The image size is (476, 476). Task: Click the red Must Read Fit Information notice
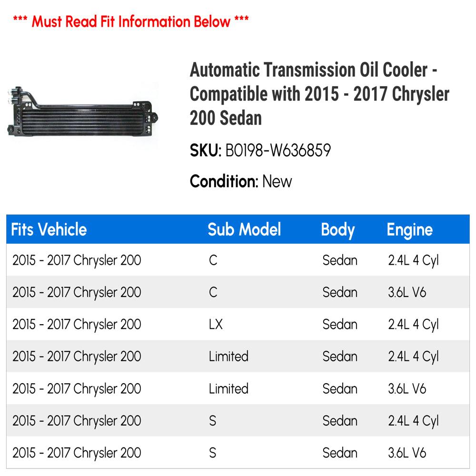click(x=131, y=21)
